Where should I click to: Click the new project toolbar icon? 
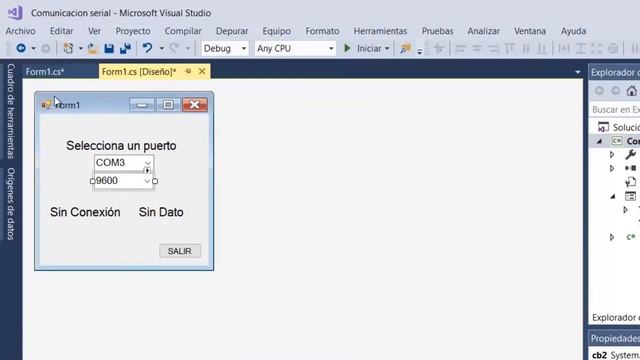[68, 49]
